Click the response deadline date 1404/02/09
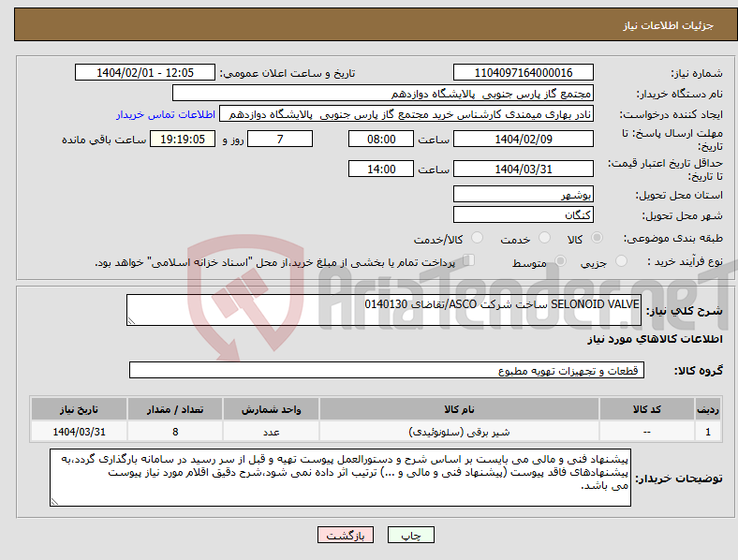 (x=523, y=139)
